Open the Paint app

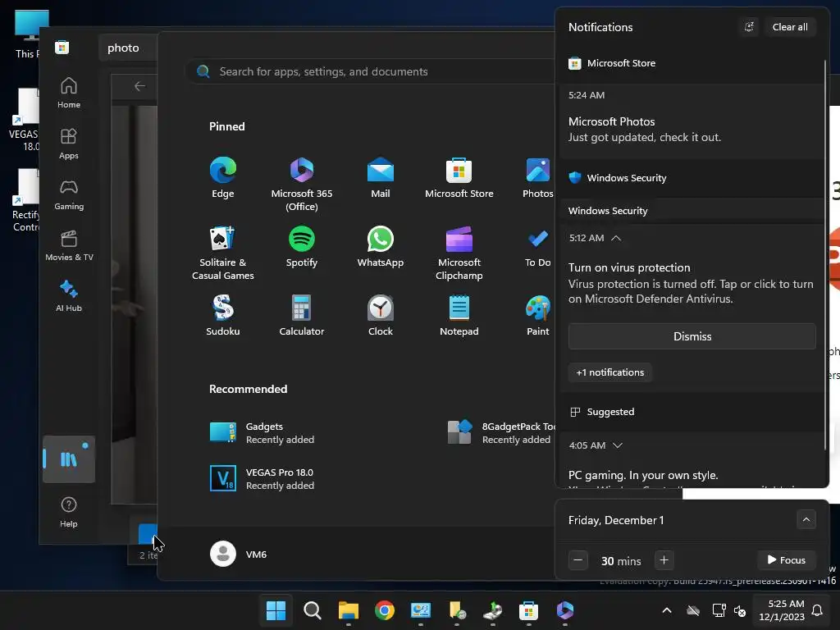(x=538, y=316)
